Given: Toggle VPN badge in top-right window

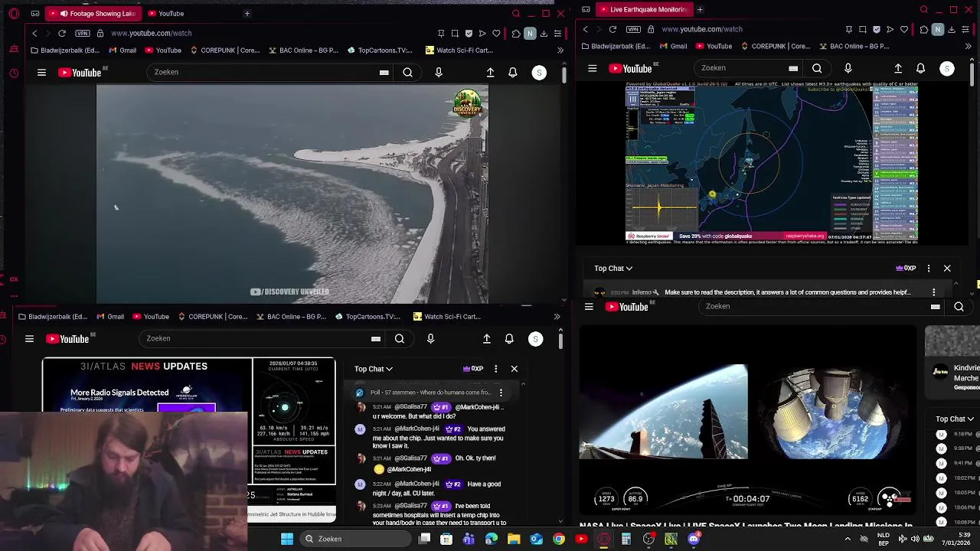Looking at the screenshot, I should [633, 29].
